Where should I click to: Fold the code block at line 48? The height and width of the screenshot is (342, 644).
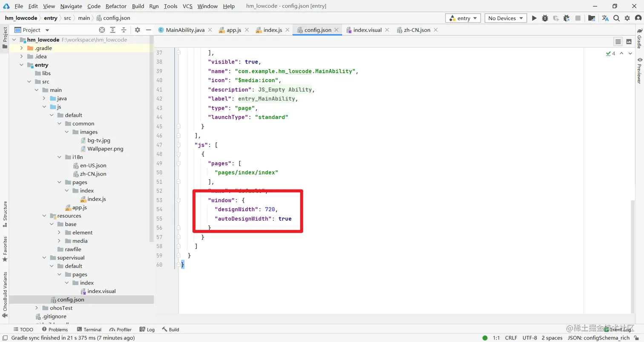pyautogui.click(x=179, y=154)
